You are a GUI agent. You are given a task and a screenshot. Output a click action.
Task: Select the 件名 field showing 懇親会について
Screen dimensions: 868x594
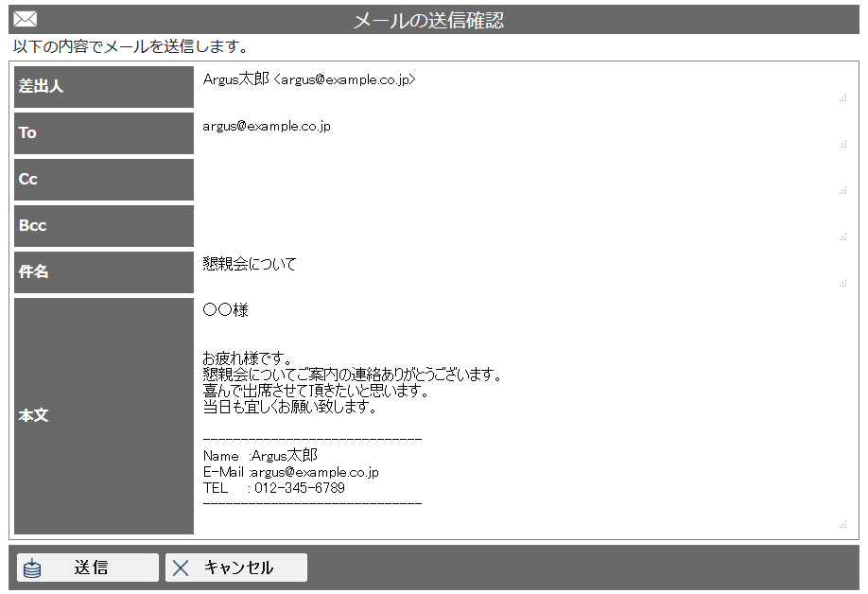473,271
